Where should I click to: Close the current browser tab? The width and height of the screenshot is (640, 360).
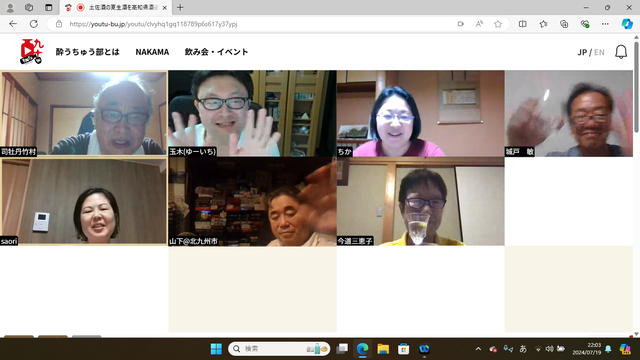[164, 7]
